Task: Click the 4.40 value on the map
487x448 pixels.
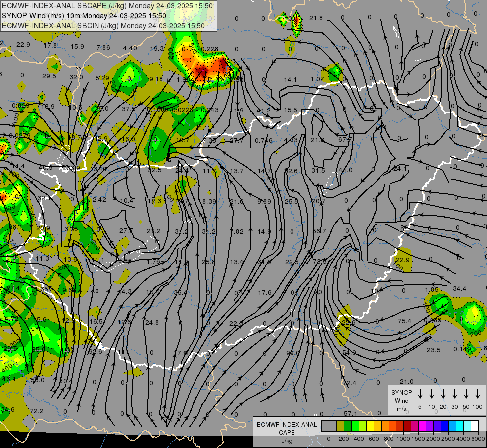Action: pos(130,48)
